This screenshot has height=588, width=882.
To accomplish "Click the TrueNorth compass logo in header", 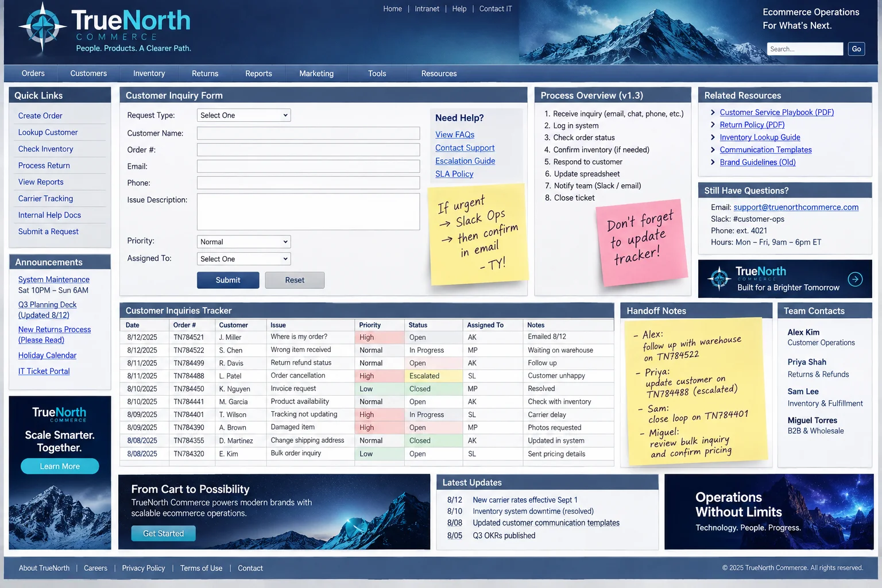I will (x=42, y=28).
